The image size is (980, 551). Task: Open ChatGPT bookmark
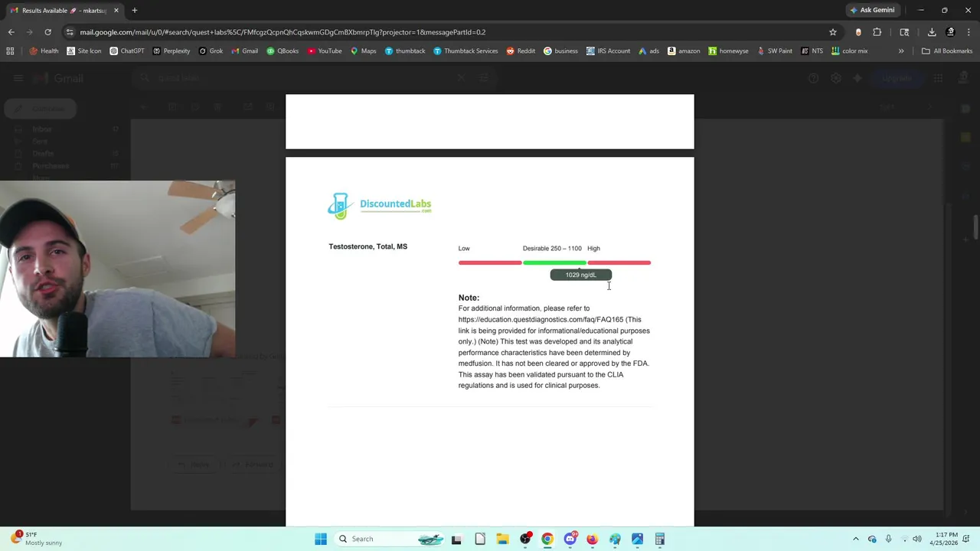click(126, 51)
